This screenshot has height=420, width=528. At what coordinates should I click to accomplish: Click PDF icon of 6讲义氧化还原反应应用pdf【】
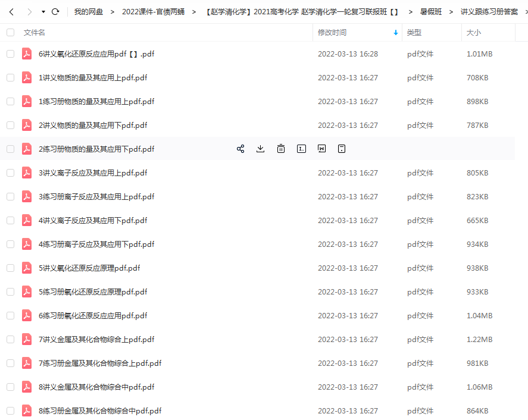(x=27, y=54)
